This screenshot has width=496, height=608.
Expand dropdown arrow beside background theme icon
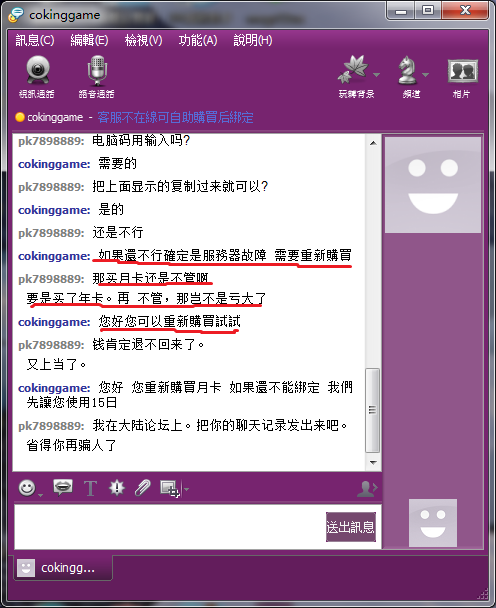376,74
